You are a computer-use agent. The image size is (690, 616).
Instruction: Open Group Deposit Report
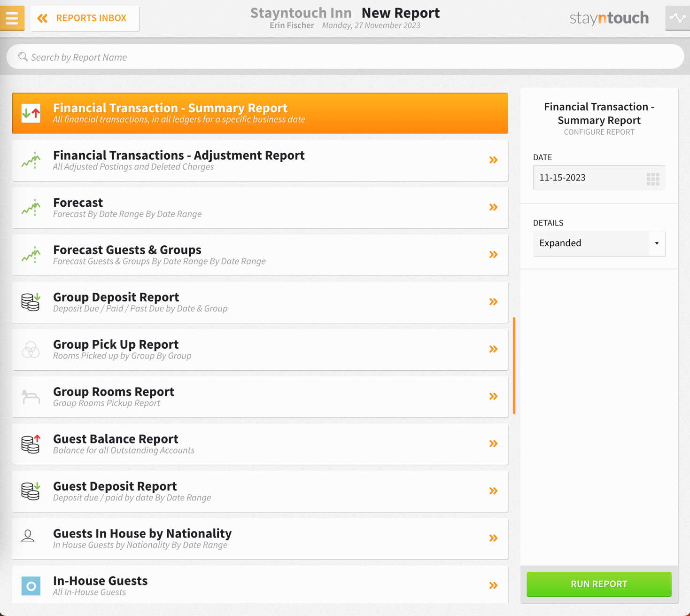coord(260,302)
